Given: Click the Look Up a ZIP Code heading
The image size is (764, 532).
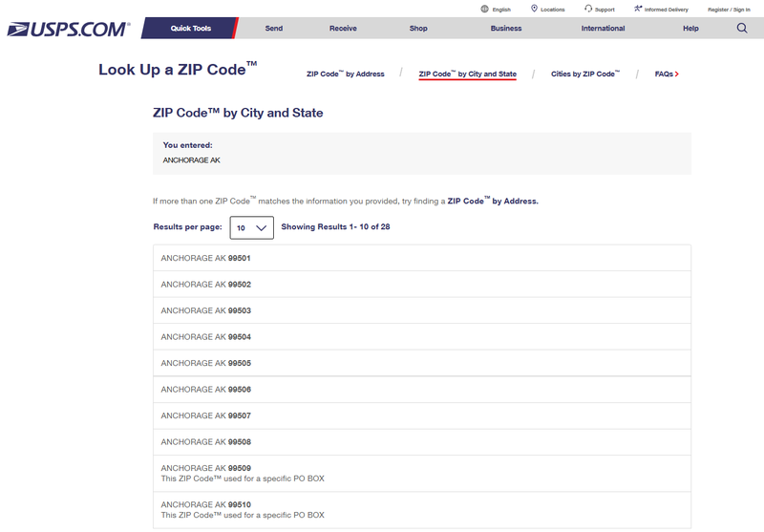Looking at the screenshot, I should (x=178, y=69).
